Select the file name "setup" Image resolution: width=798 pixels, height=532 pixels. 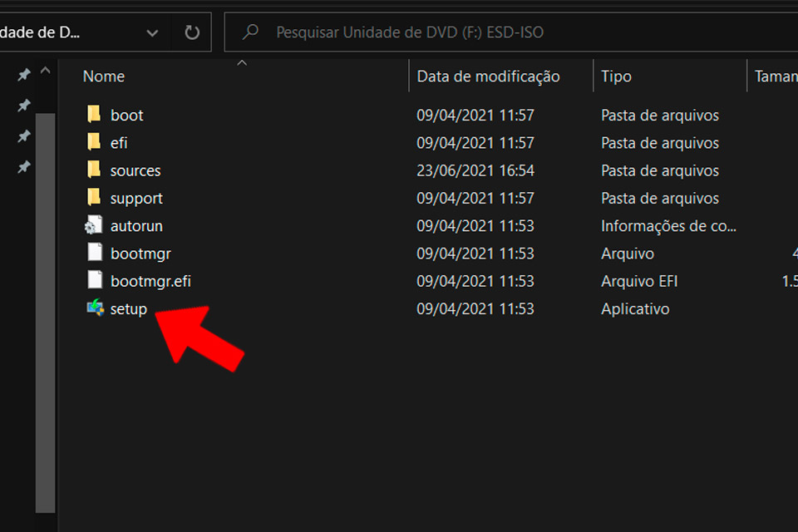coord(129,309)
